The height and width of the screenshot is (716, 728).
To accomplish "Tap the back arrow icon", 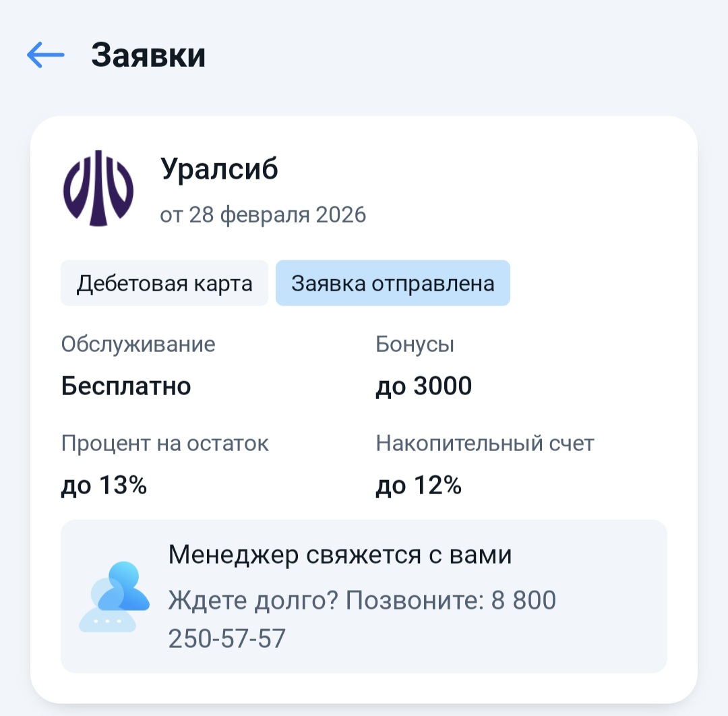I will [45, 55].
